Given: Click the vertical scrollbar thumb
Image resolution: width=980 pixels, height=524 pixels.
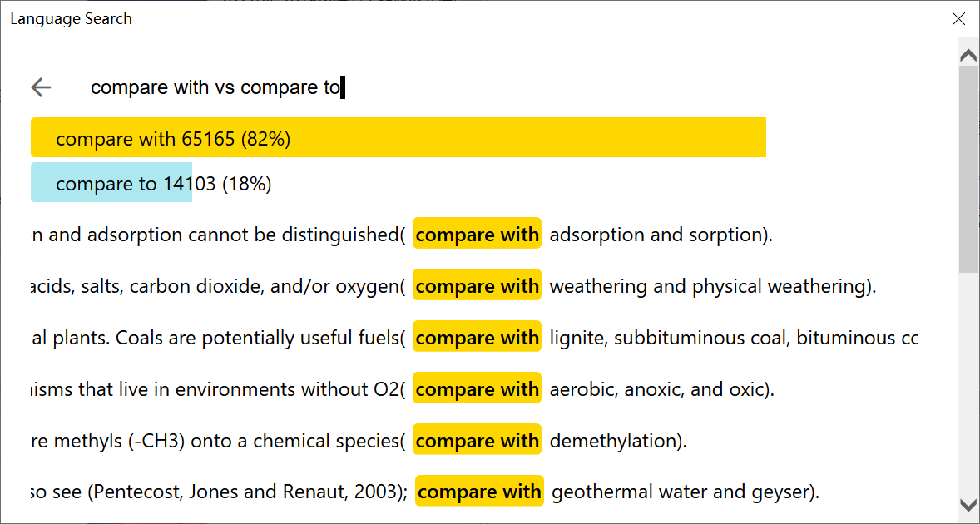Looking at the screenshot, I should click(968, 166).
